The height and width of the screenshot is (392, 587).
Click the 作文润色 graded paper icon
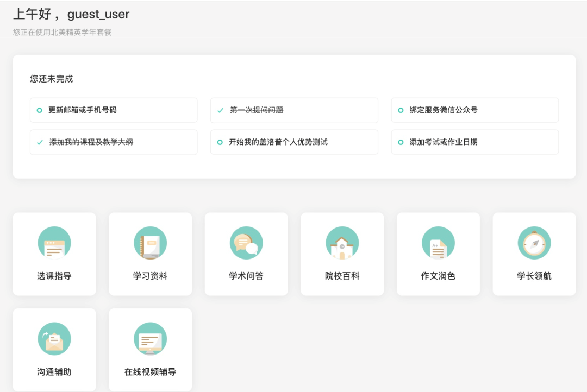[438, 243]
